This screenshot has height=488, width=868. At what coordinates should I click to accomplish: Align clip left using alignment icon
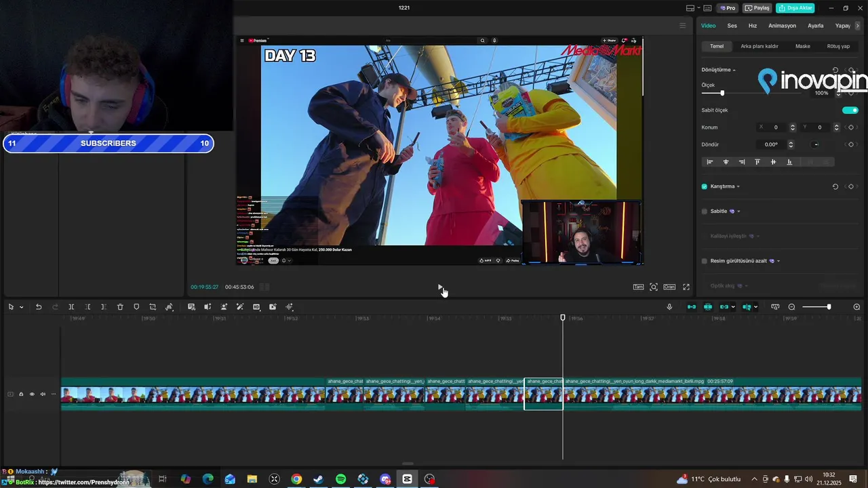coord(710,162)
